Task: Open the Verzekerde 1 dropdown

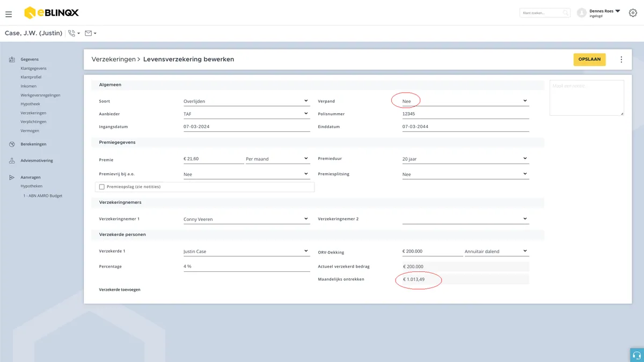Action: (x=246, y=252)
